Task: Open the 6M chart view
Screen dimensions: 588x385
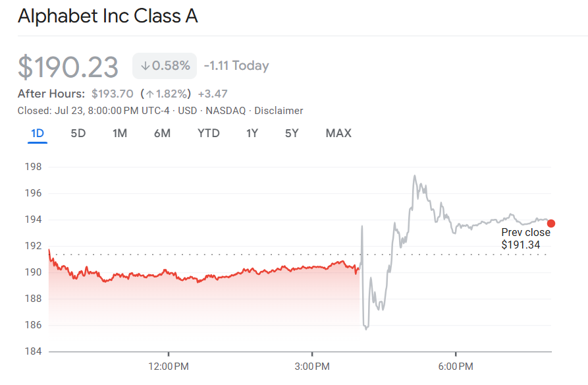Action: tap(162, 133)
